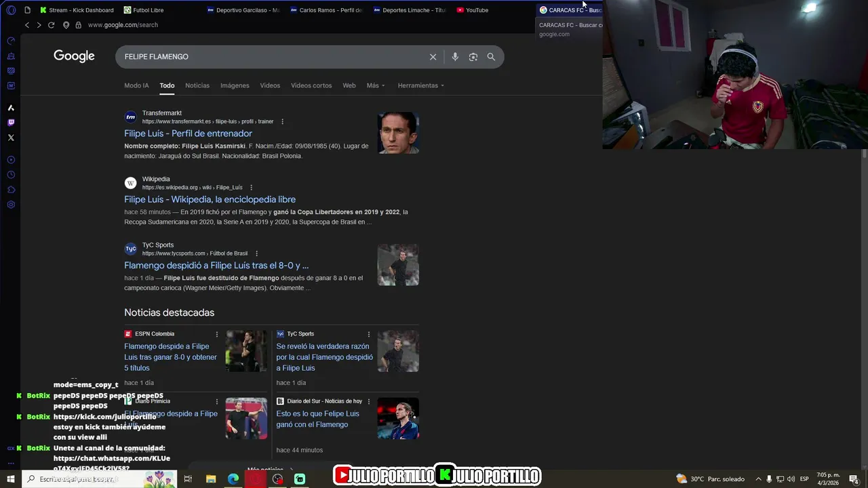Open Task View on the taskbar

[188, 479]
